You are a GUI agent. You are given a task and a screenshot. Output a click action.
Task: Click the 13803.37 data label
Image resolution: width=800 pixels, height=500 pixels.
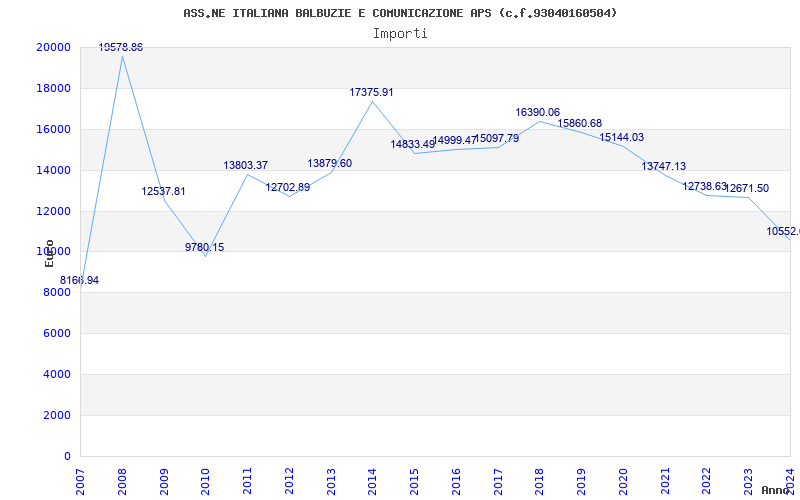tap(245, 165)
